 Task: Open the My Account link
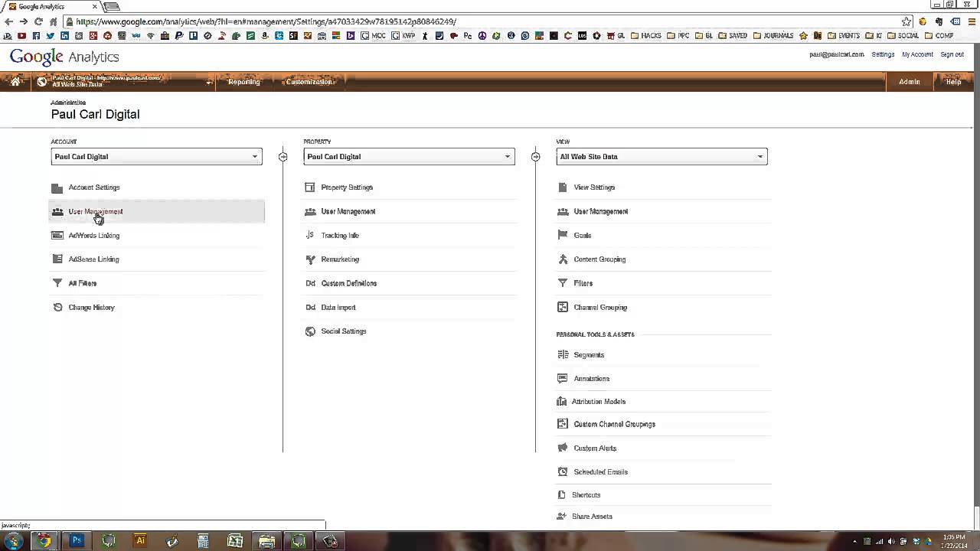point(917,55)
